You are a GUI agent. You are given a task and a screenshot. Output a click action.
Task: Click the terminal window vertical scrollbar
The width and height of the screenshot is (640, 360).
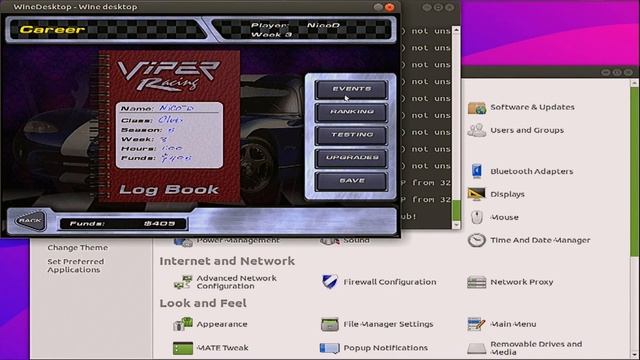[456, 127]
